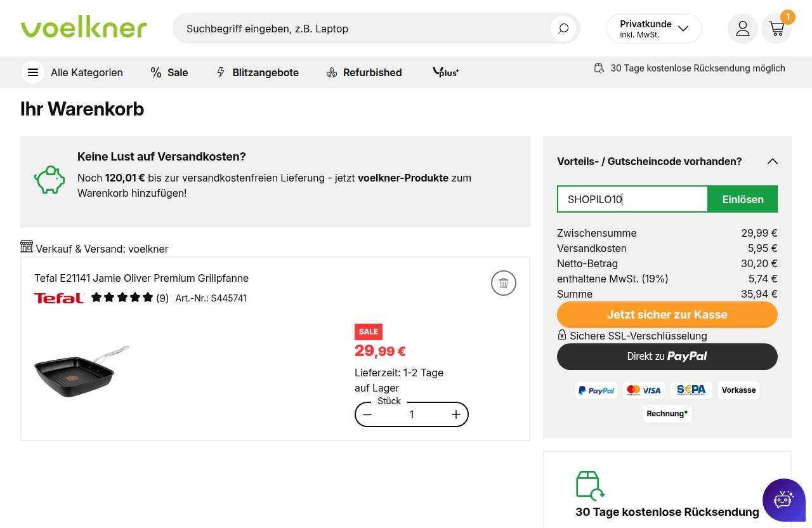Click the Art.-Nr.: S445741 text
812x528 pixels.
[x=211, y=298]
